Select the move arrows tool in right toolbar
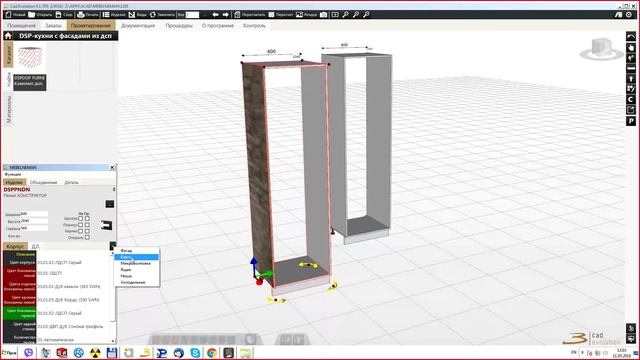The height and width of the screenshot is (360, 640). pos(631,58)
